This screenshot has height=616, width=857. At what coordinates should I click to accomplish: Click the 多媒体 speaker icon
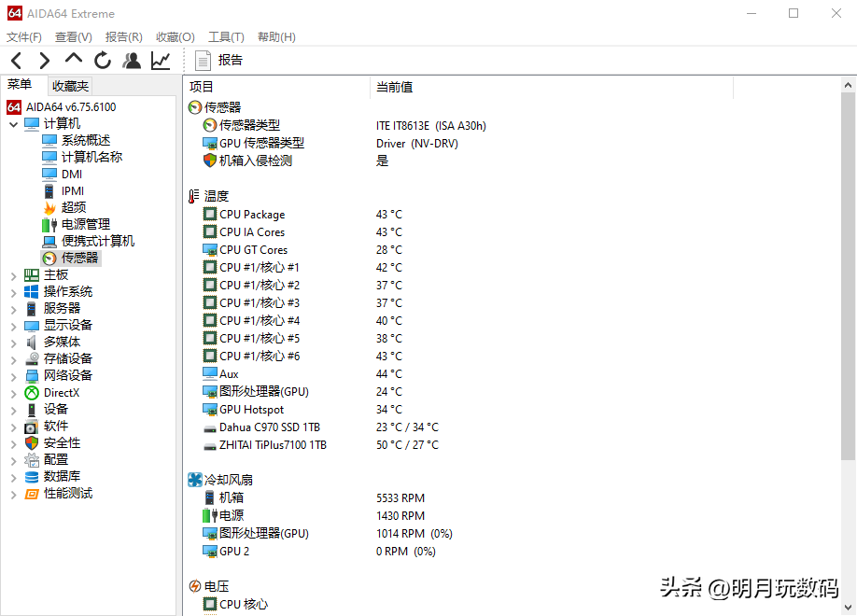[31, 343]
